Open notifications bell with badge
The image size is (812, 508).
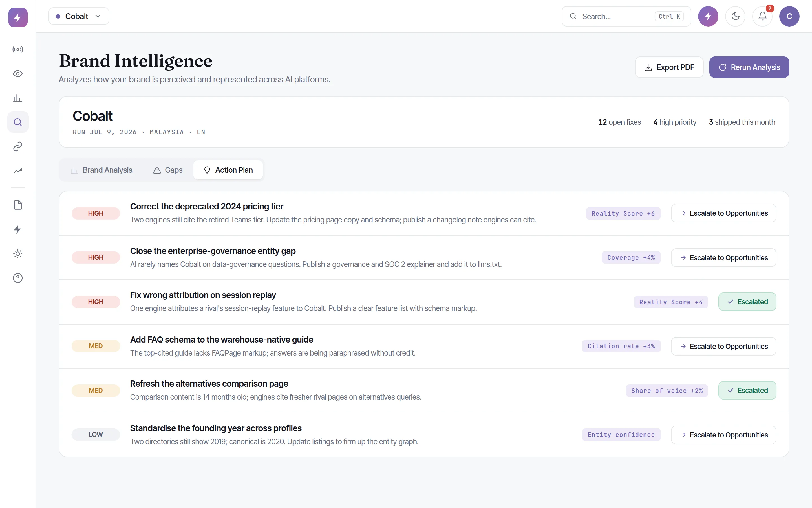coord(762,16)
